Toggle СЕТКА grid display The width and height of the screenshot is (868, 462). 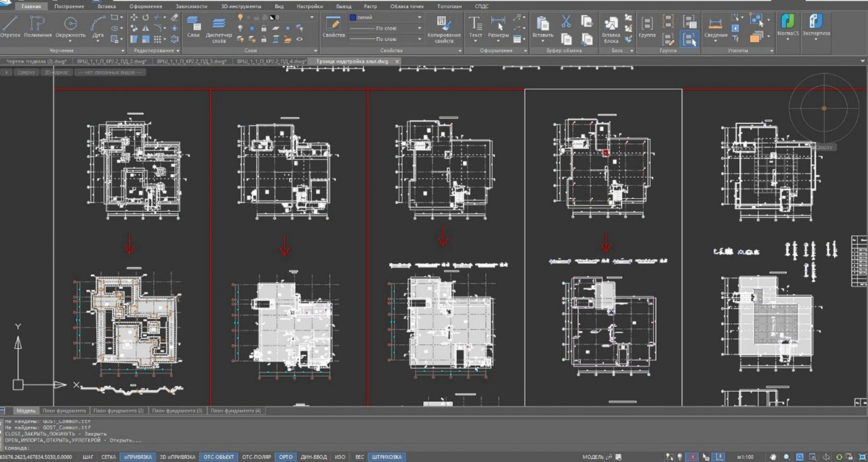(109, 457)
